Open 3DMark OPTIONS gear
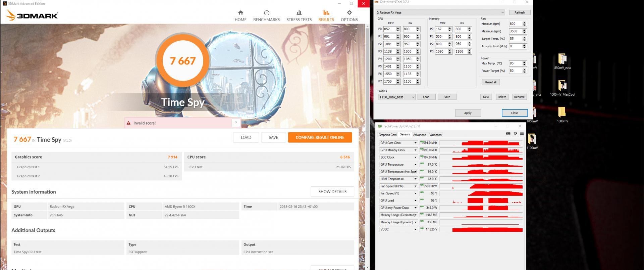 coord(349,16)
